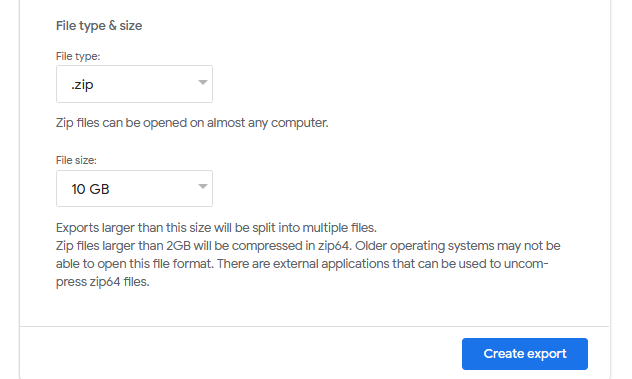
Task: Click text 'Zip files can be opened on almost any computer.'
Action: point(192,123)
